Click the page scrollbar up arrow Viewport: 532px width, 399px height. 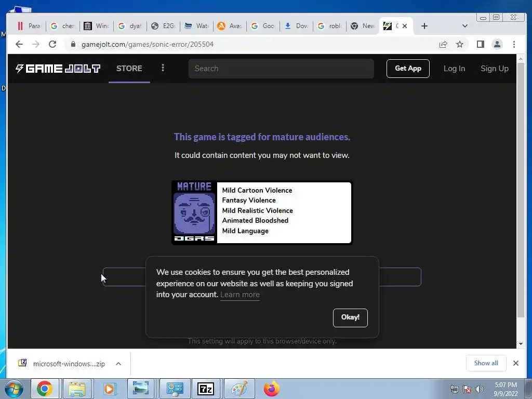click(x=521, y=59)
